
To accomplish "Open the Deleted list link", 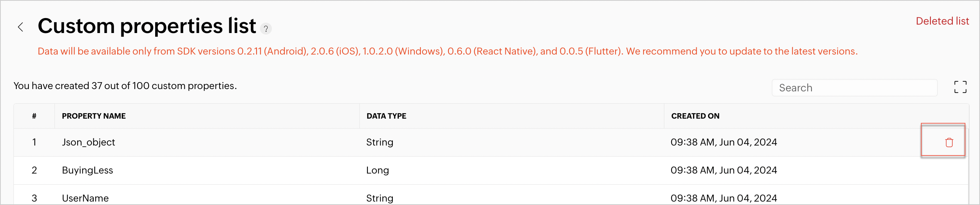I will [x=942, y=21].
